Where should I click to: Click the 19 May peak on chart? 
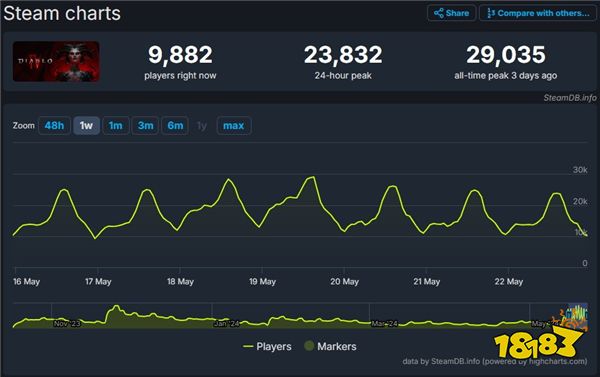(x=313, y=177)
